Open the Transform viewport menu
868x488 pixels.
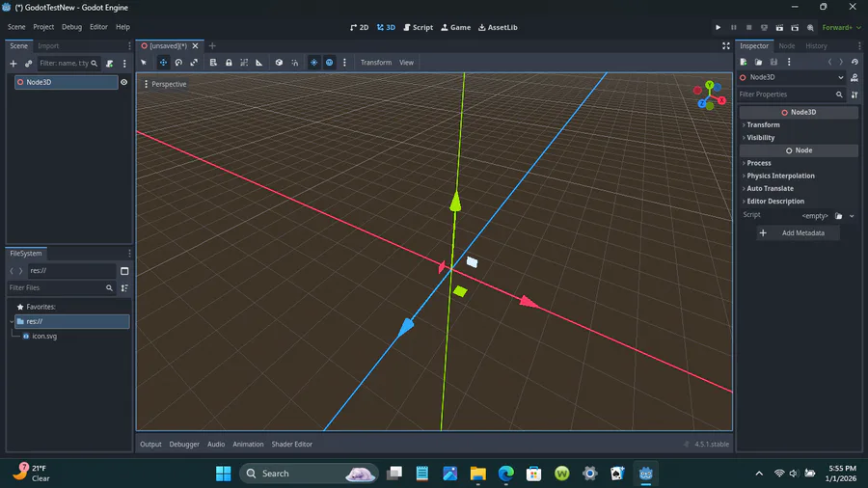point(376,63)
